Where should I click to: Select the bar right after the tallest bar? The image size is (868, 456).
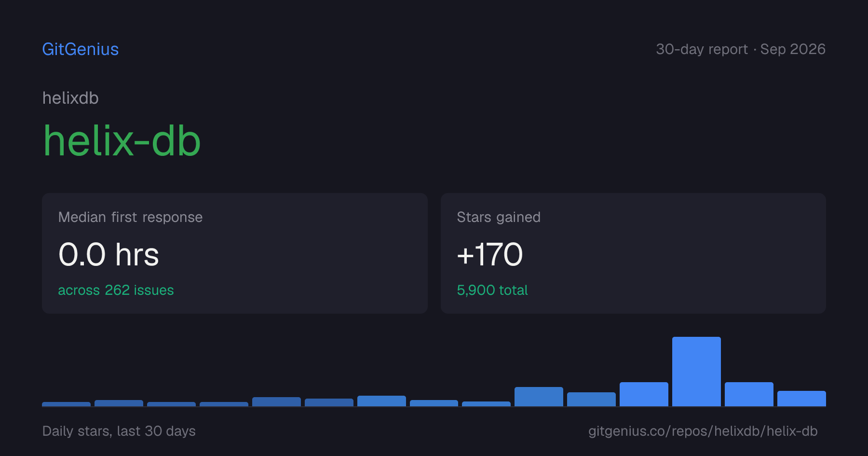tap(749, 394)
